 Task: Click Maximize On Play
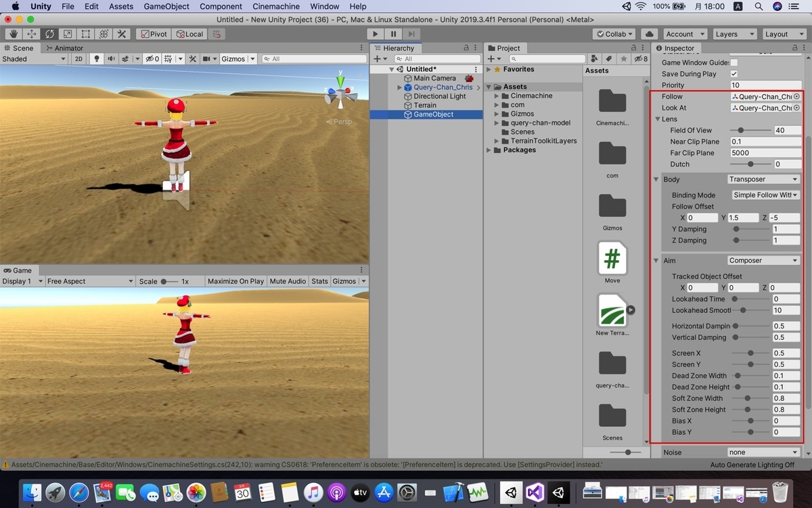point(235,281)
